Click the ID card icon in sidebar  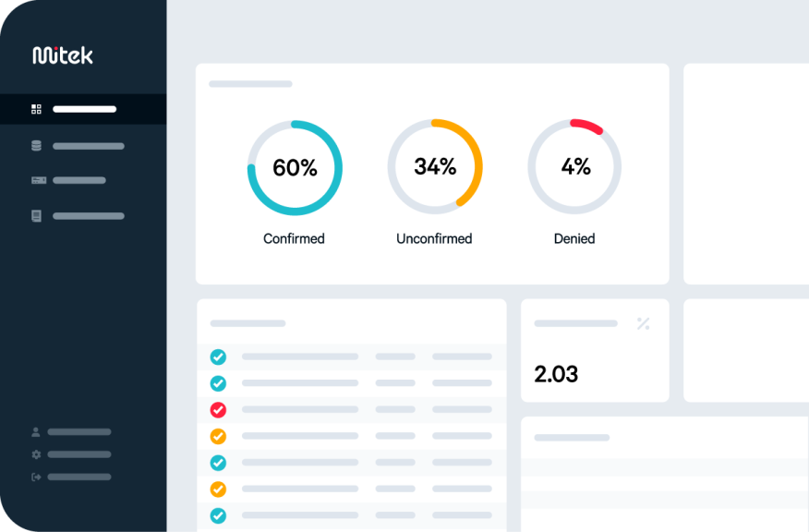pyautogui.click(x=39, y=180)
